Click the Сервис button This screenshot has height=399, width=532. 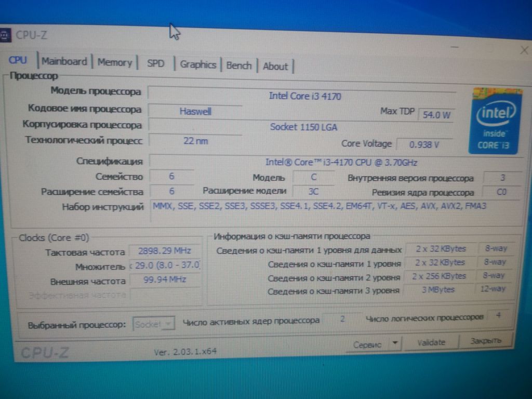tap(367, 344)
